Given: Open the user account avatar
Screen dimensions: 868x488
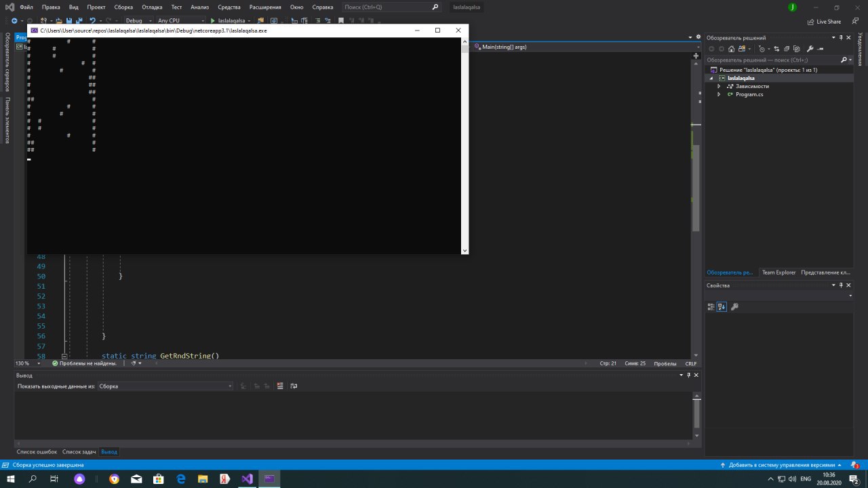Looking at the screenshot, I should [792, 7].
